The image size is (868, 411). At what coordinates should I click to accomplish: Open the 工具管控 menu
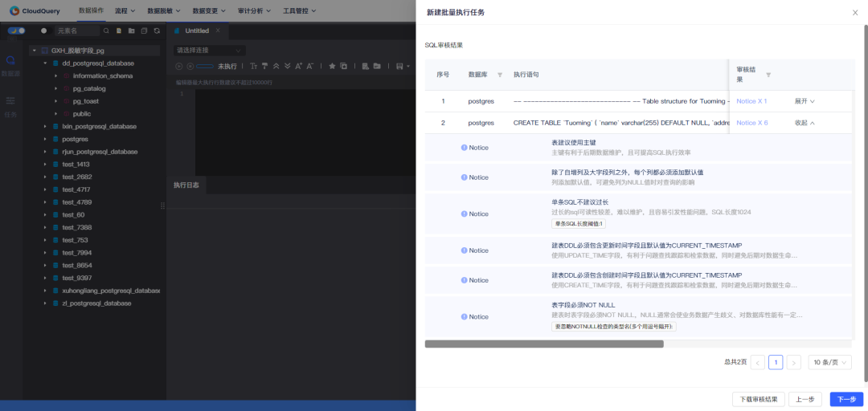[300, 10]
